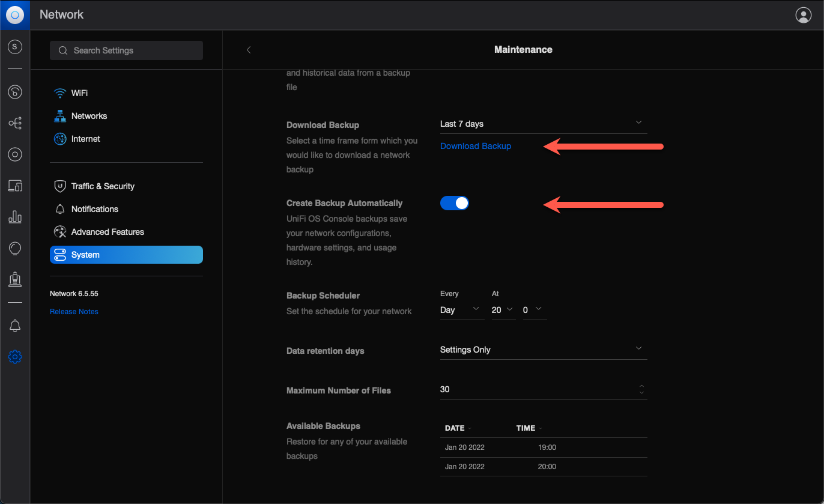Decrease Maximum Number of Files with down arrow
Screen dimensions: 824x504
pos(641,393)
